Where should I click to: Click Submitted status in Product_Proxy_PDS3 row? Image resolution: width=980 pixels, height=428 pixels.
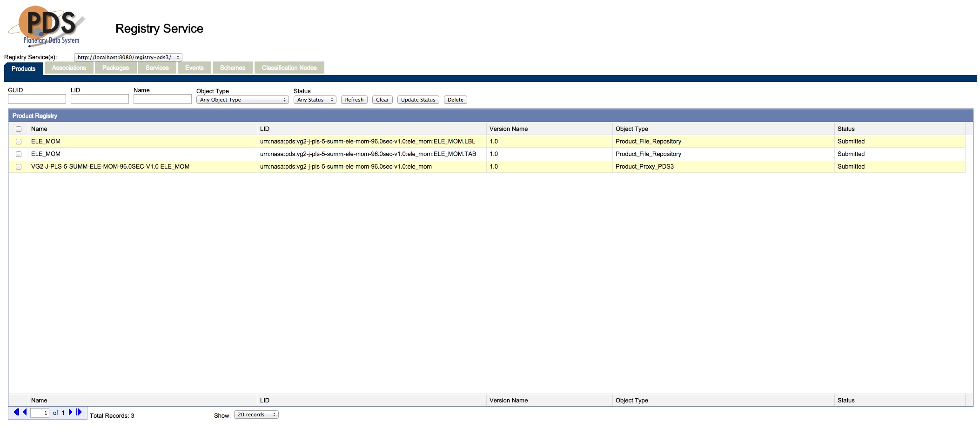click(851, 167)
